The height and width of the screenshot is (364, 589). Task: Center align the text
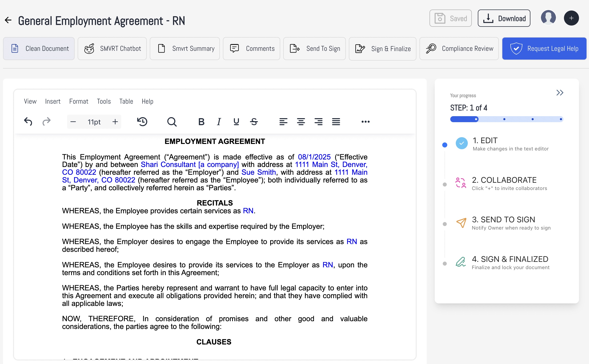[301, 122]
